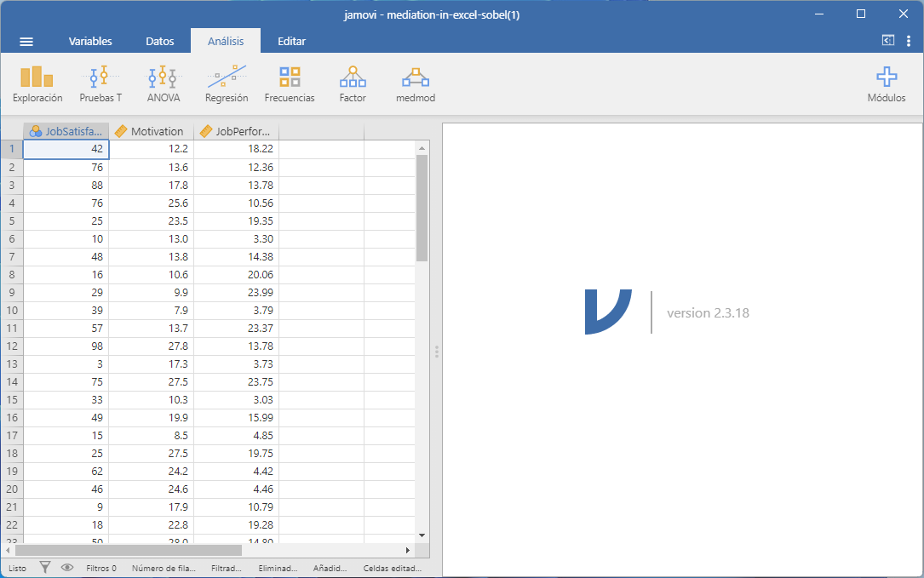Toggle the row filters funnel icon
The width and height of the screenshot is (924, 578).
[x=46, y=568]
